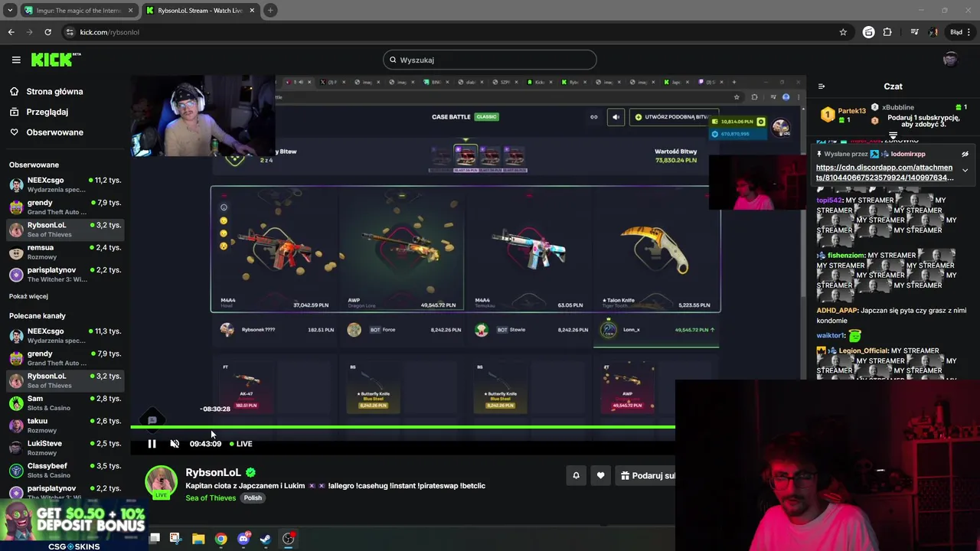Viewport: 980px width, 551px height.
Task: Unmute the stream volume
Action: (175, 444)
